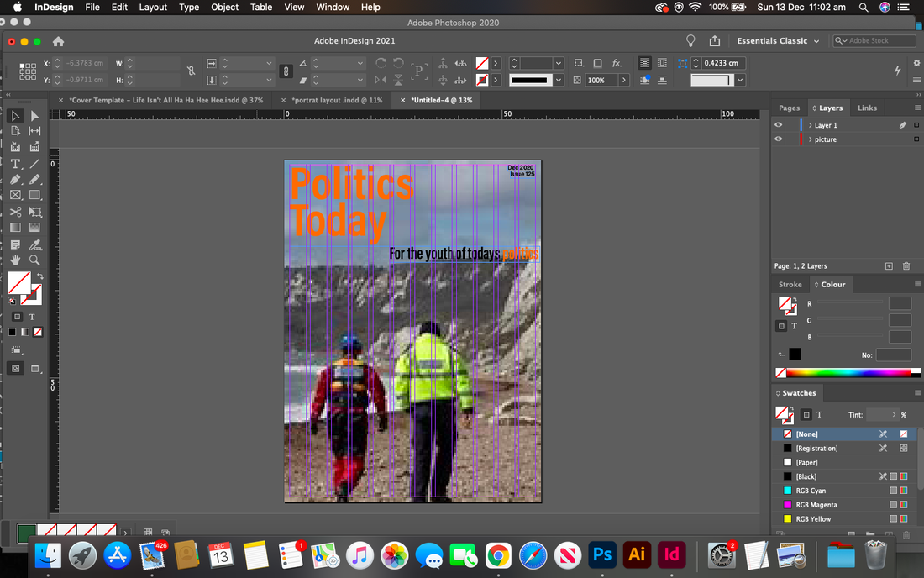Open Photoshop from the Dock
This screenshot has height=578, width=924.
(602, 555)
